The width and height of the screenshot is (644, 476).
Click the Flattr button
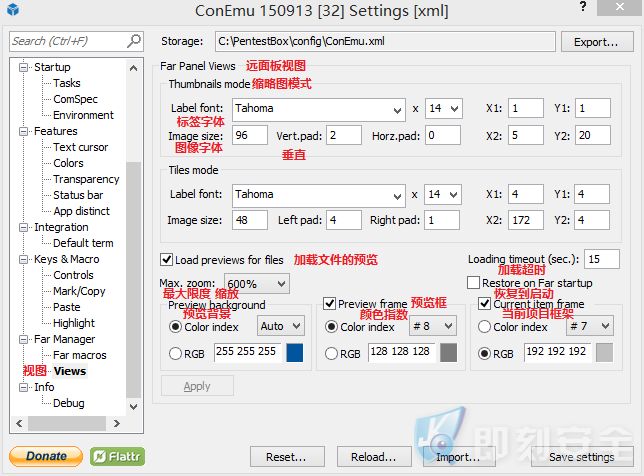[117, 456]
